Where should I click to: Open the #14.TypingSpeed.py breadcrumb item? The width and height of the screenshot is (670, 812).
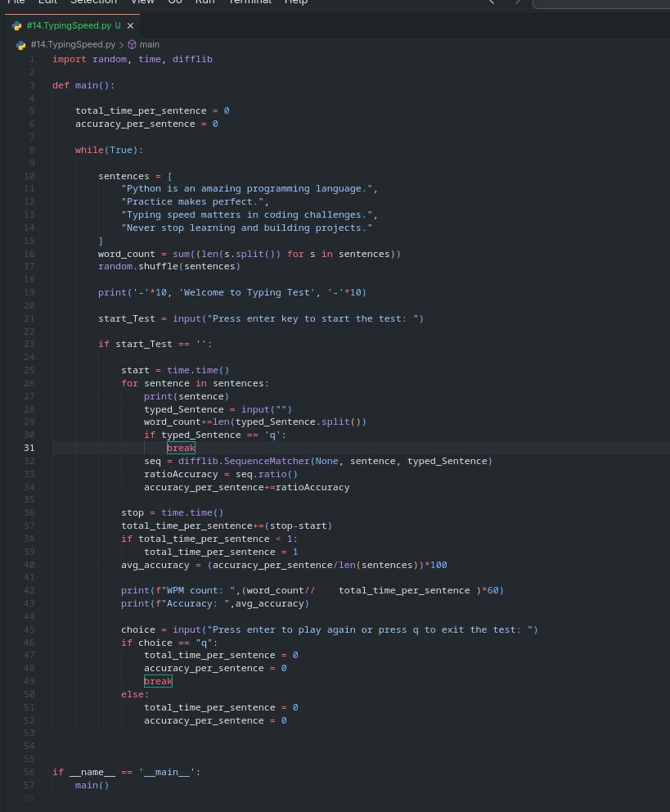tap(73, 44)
